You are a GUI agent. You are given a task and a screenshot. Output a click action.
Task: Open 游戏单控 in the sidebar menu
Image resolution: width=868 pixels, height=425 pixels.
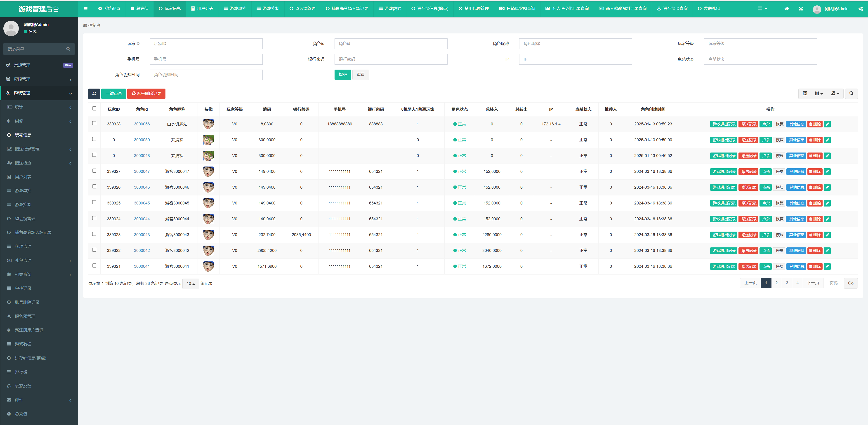pyautogui.click(x=23, y=191)
